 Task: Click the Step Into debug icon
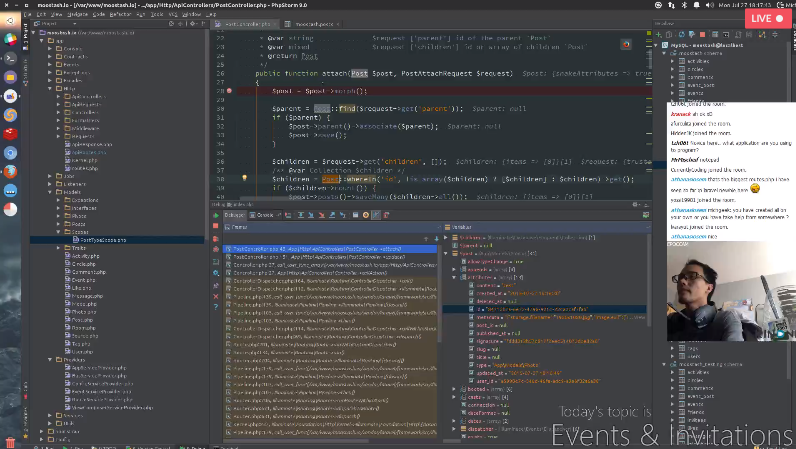311,215
